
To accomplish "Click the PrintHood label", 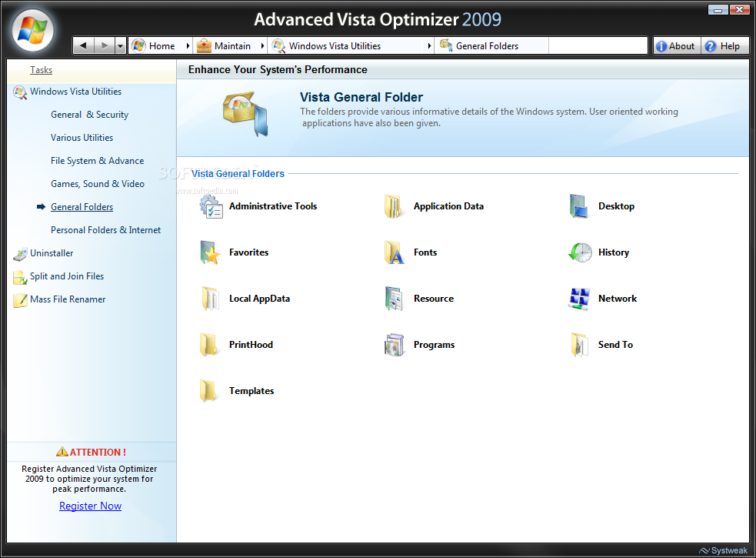I will pyautogui.click(x=251, y=345).
